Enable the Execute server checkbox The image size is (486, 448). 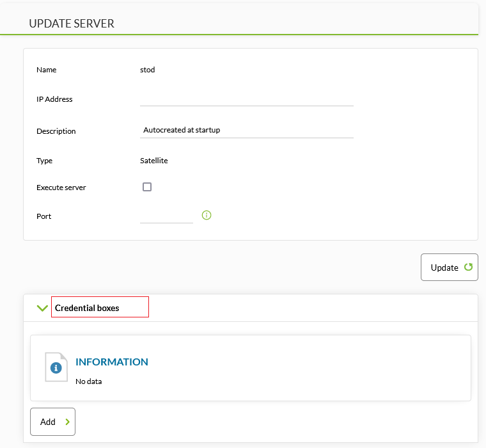pyautogui.click(x=147, y=187)
